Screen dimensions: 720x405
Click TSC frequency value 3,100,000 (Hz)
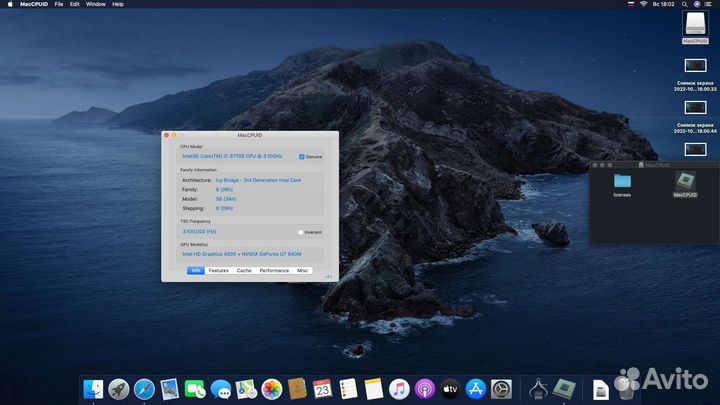(199, 231)
